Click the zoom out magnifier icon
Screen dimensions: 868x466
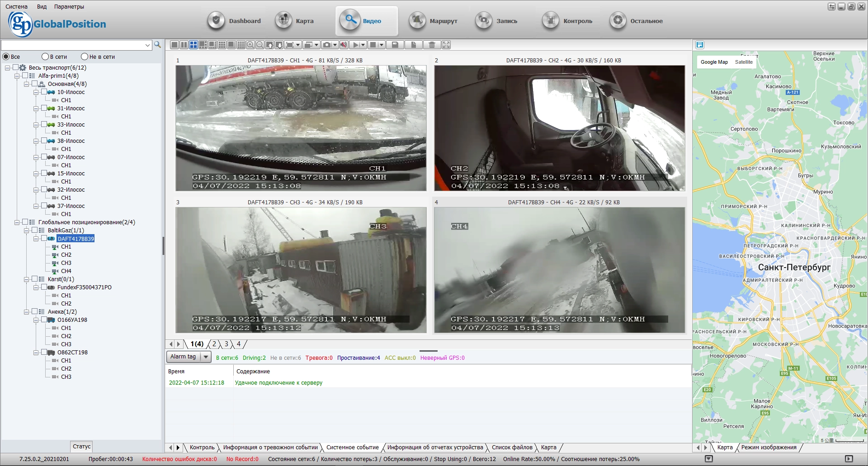pyautogui.click(x=260, y=45)
